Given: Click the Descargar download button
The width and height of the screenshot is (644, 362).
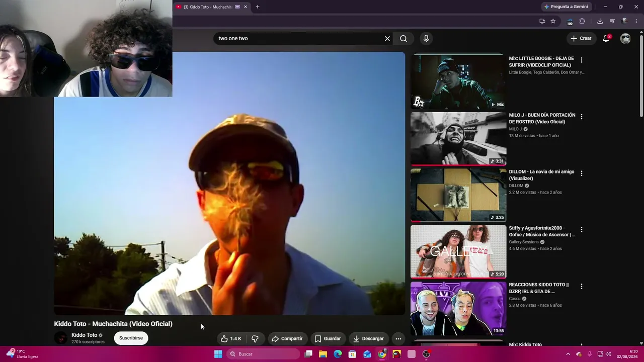Looking at the screenshot, I should click(368, 338).
